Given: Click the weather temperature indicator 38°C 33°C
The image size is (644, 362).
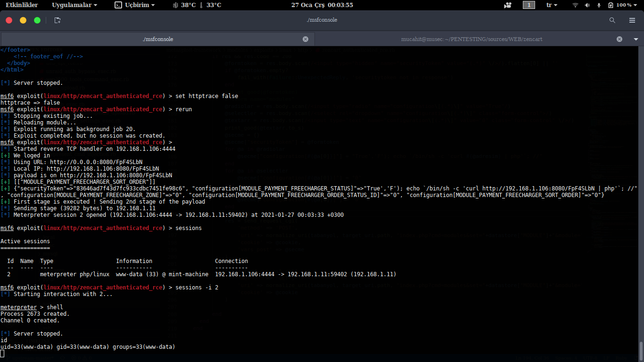Looking at the screenshot, I should tap(197, 5).
